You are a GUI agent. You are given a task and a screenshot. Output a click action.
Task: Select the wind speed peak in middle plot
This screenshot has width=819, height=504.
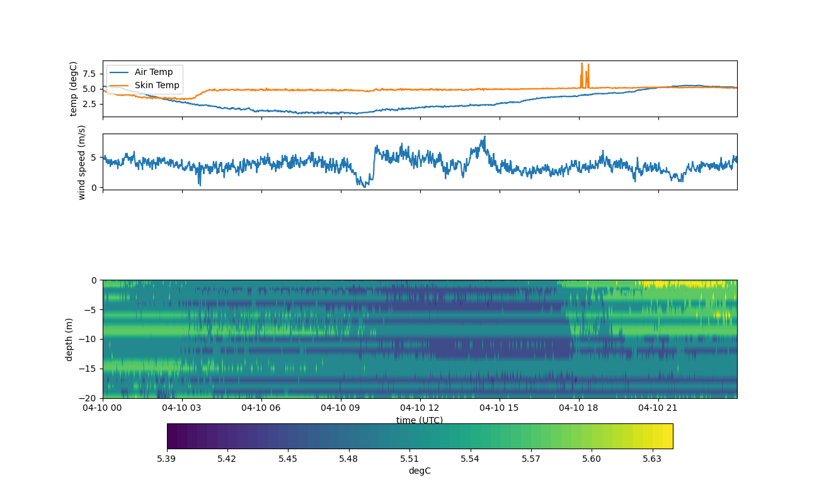coord(484,138)
